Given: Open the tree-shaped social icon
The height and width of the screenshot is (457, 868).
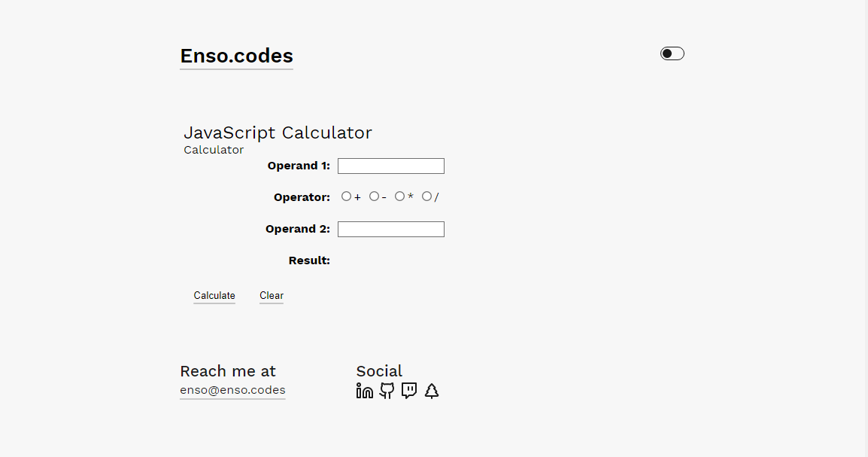Looking at the screenshot, I should (432, 391).
